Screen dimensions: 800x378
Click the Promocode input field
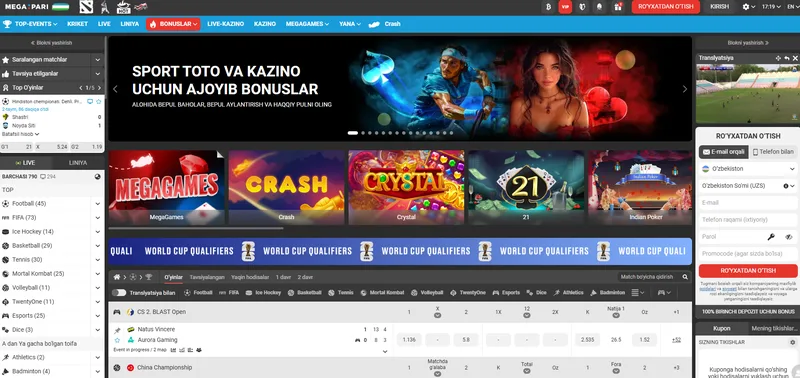click(x=747, y=254)
